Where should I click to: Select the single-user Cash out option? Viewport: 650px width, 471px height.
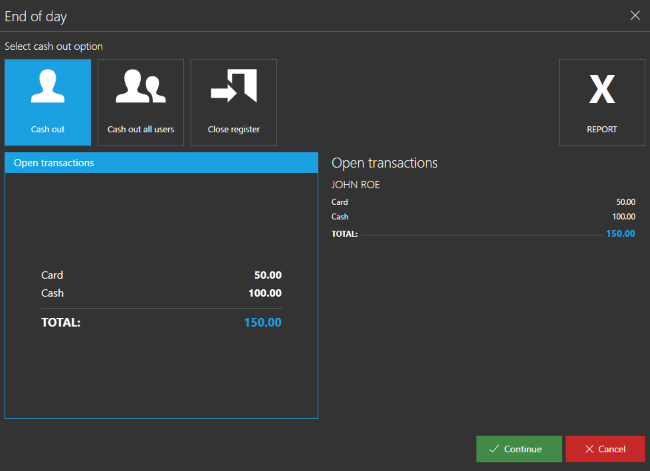[x=48, y=102]
